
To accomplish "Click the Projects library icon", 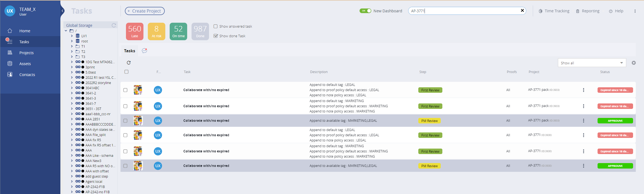I will (10, 53).
